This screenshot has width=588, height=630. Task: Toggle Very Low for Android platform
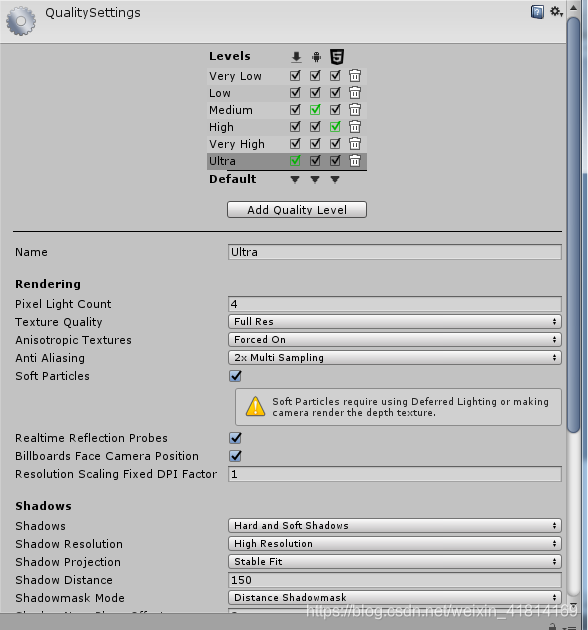pos(315,76)
